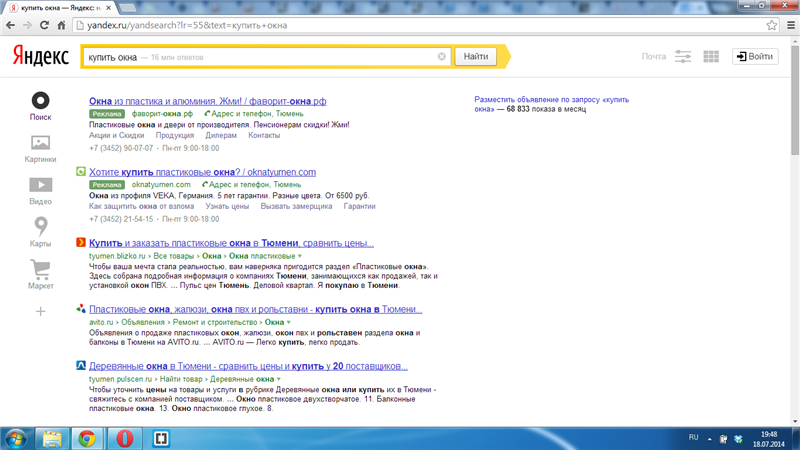Click the Войти login button

click(755, 56)
